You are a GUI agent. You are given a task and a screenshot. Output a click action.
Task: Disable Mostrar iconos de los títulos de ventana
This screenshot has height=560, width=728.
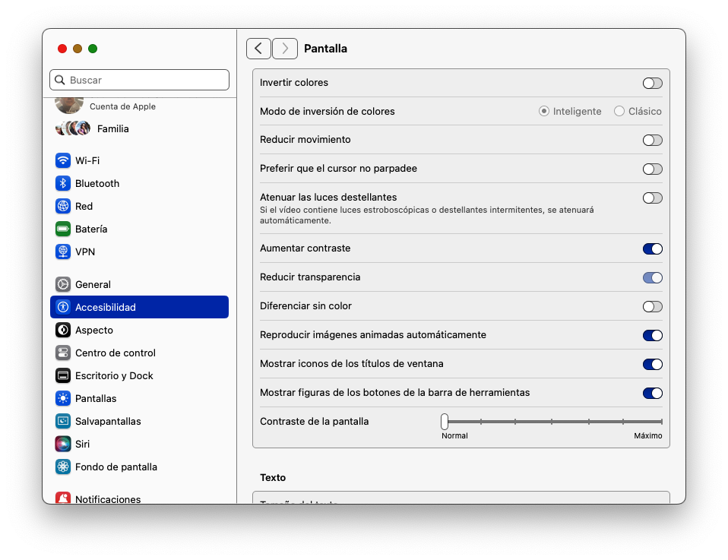tap(652, 364)
